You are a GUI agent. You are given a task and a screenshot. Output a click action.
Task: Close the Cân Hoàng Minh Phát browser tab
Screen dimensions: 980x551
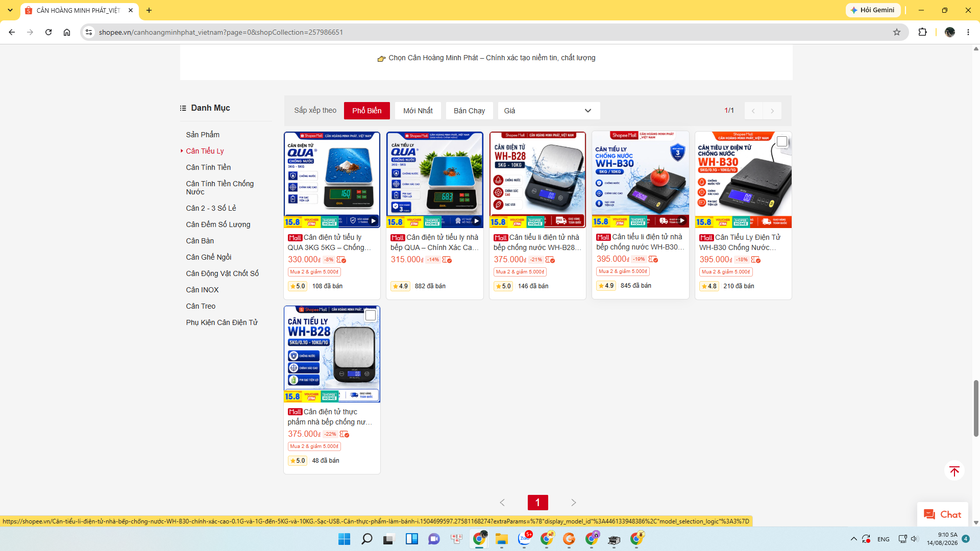click(x=131, y=10)
